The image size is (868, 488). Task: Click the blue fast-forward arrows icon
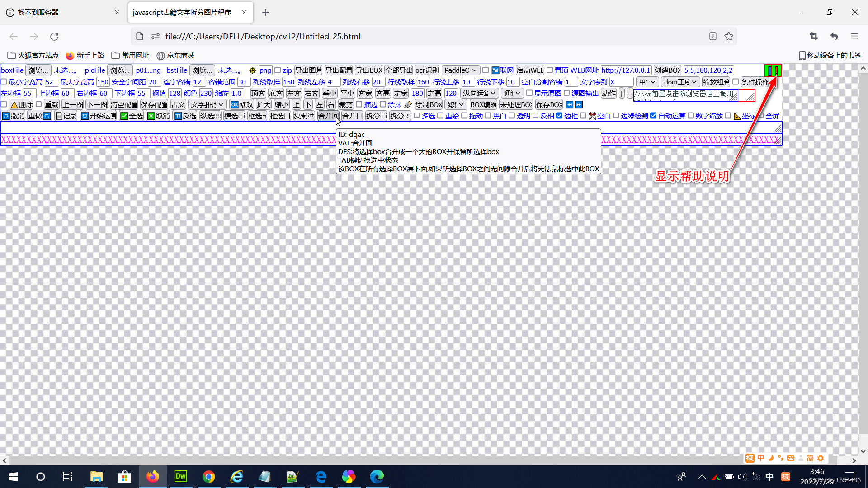click(x=579, y=105)
